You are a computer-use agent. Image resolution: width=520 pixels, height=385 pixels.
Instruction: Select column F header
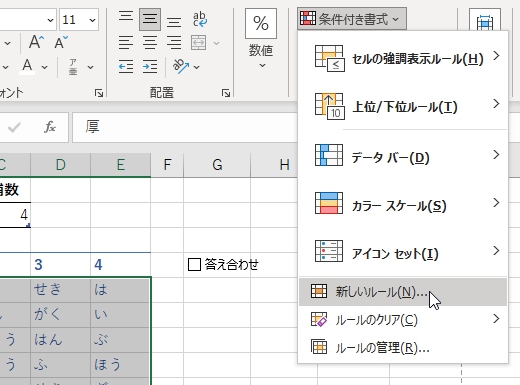167,165
